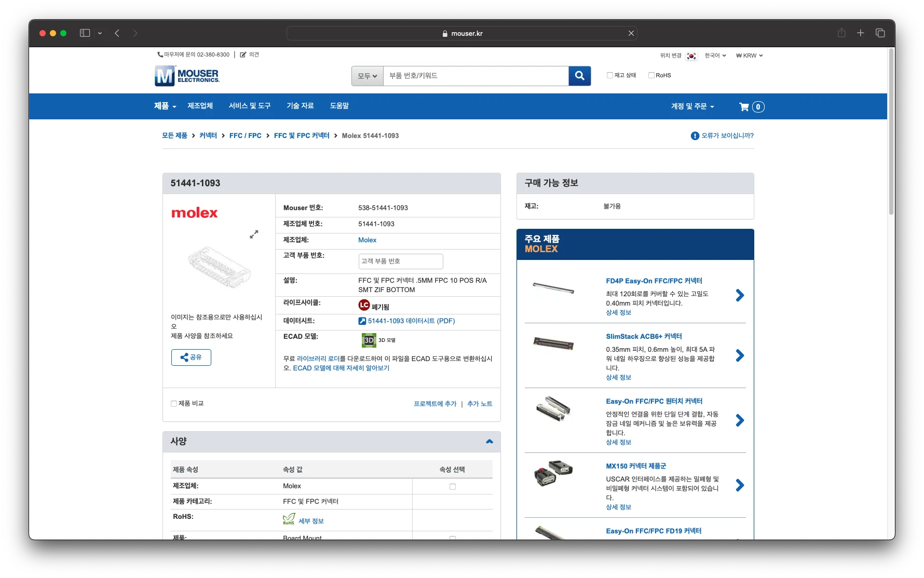The image size is (924, 578).
Task: Click the Korean flag location icon
Action: [x=691, y=56]
